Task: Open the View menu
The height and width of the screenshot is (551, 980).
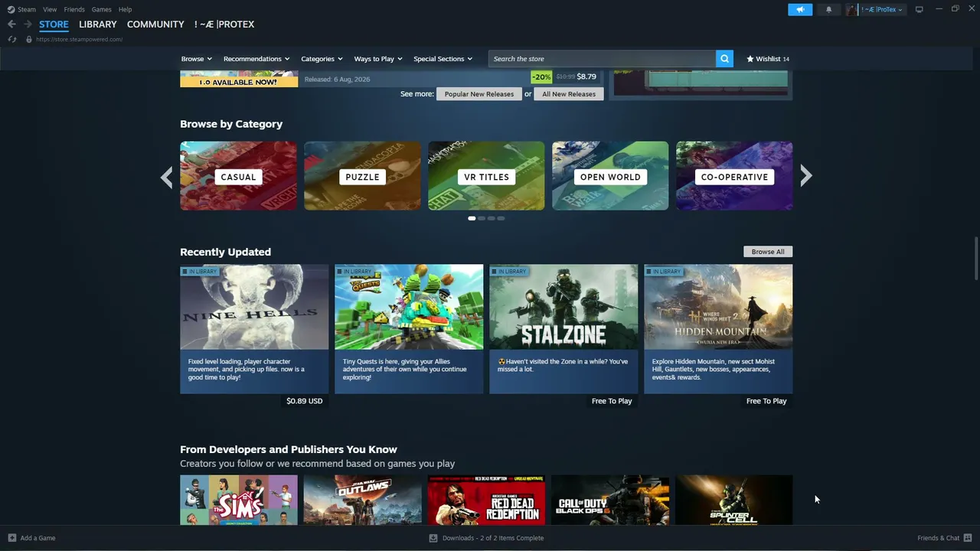Action: [50, 9]
